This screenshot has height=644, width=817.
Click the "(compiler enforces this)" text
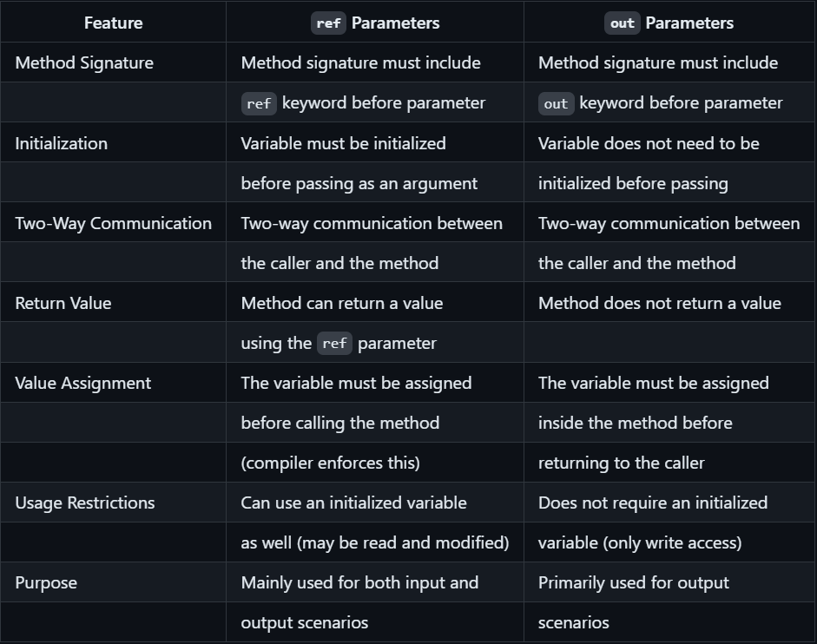(x=330, y=463)
